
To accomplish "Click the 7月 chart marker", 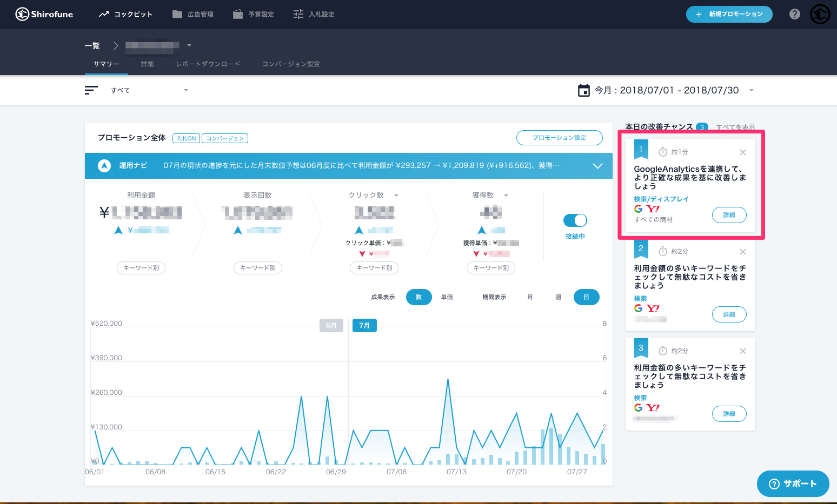I will pos(364,326).
